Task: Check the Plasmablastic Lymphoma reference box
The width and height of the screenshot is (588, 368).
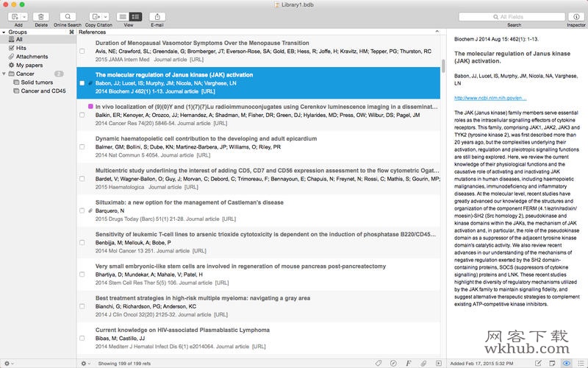Action: pyautogui.click(x=82, y=339)
